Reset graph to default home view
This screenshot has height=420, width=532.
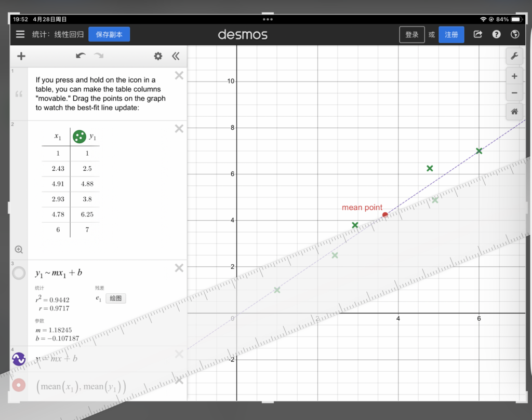pos(514,111)
